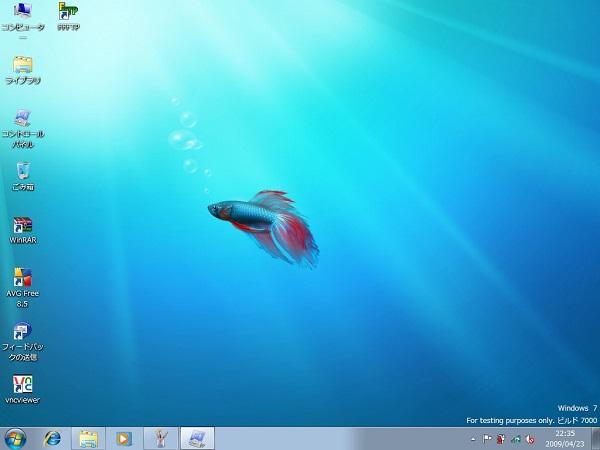The image size is (600, 450).
Task: Click the volume tray icon
Action: [x=528, y=438]
